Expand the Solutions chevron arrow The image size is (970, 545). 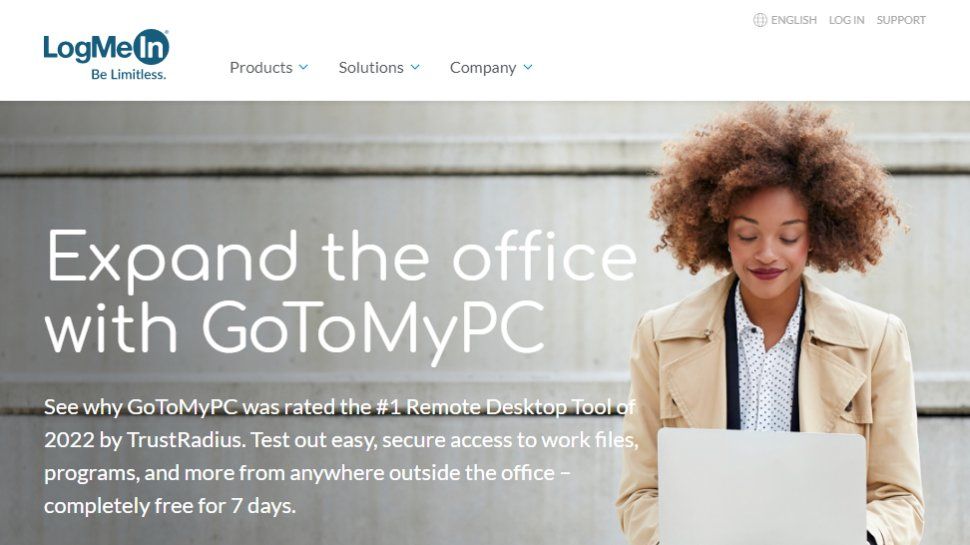(415, 67)
